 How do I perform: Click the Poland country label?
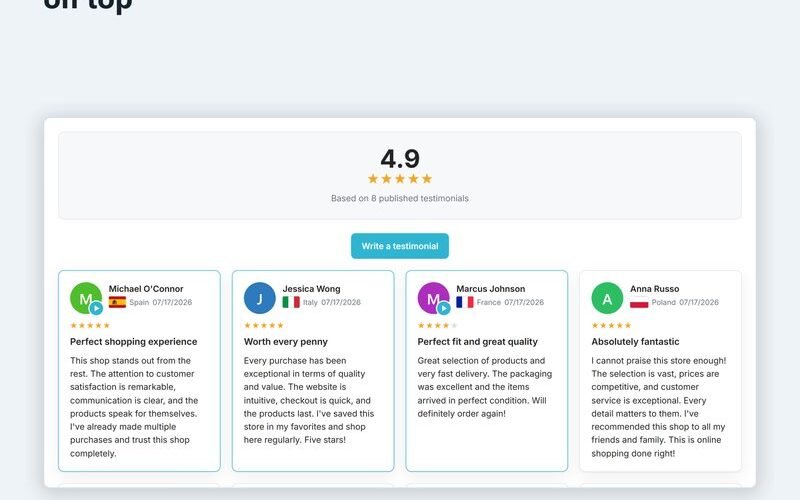[x=663, y=302]
